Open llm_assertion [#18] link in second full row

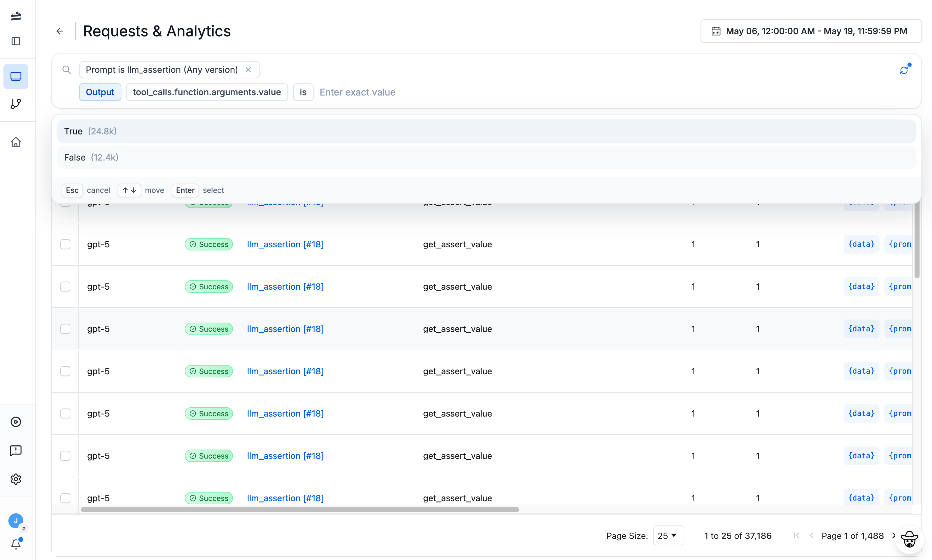pyautogui.click(x=285, y=287)
